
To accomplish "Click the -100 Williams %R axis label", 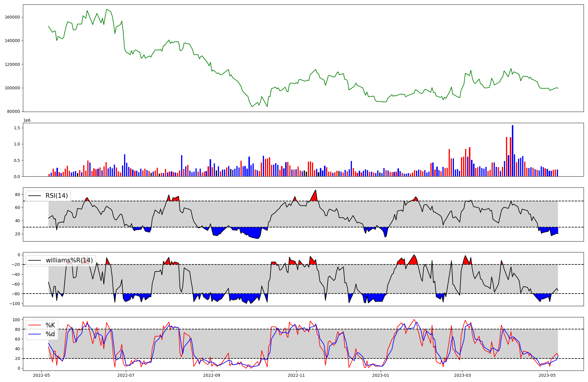I will [x=15, y=304].
